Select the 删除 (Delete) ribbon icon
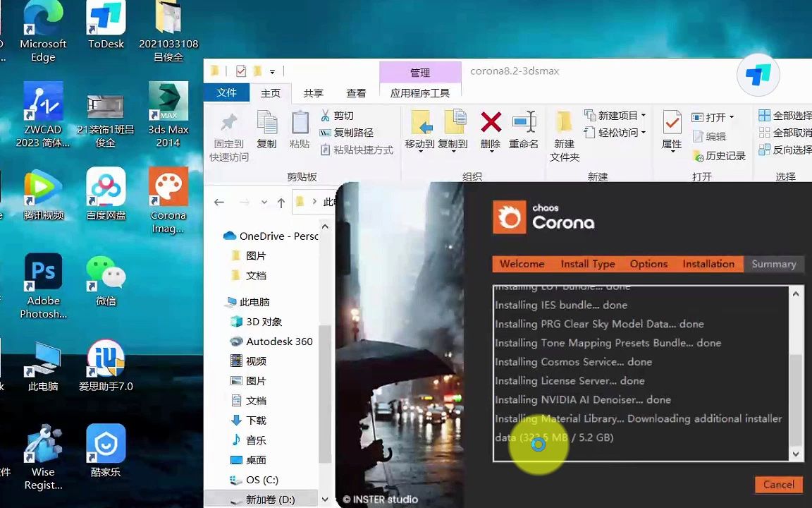 coord(491,131)
